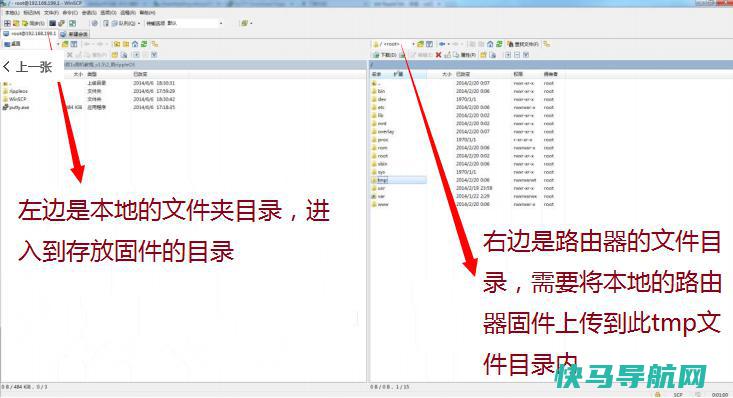
Task: Click the 下载(D) download button
Action: point(385,55)
